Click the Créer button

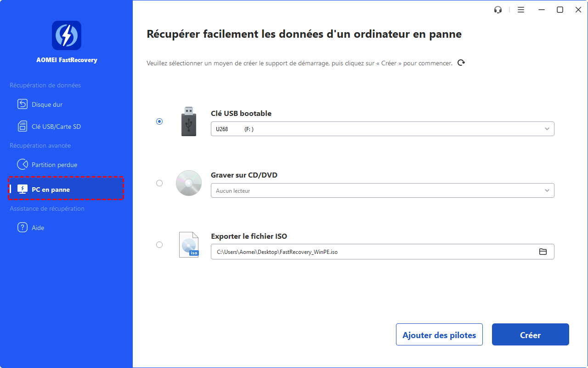pyautogui.click(x=530, y=335)
